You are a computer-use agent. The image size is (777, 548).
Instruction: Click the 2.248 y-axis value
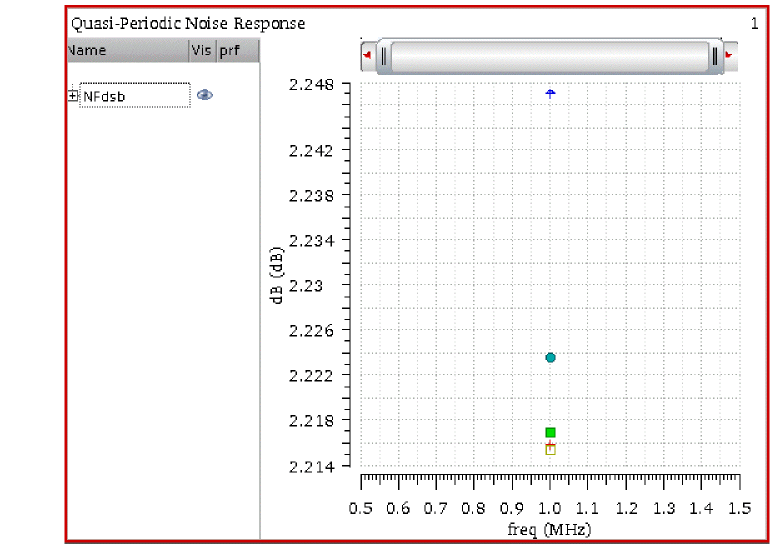click(x=311, y=85)
